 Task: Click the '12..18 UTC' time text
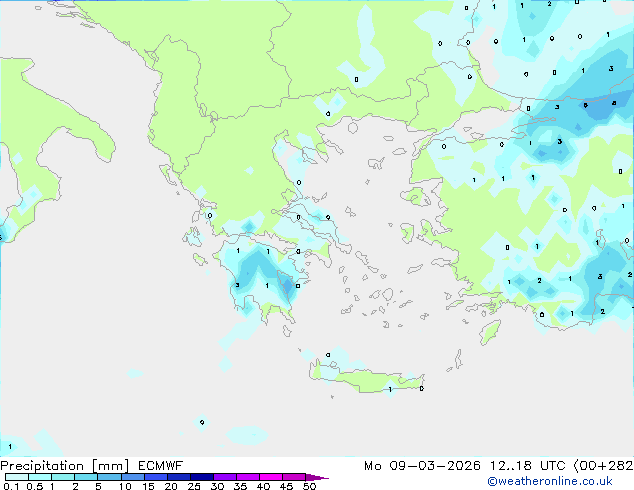527,466
